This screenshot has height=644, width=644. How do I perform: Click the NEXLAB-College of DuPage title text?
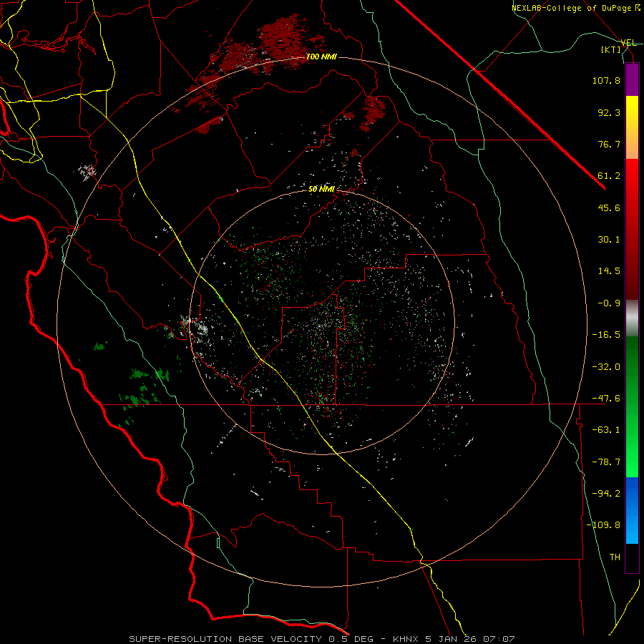[x=572, y=8]
